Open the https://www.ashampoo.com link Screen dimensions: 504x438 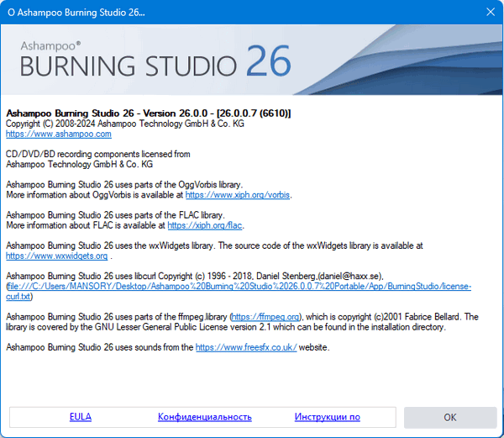pyautogui.click(x=59, y=135)
